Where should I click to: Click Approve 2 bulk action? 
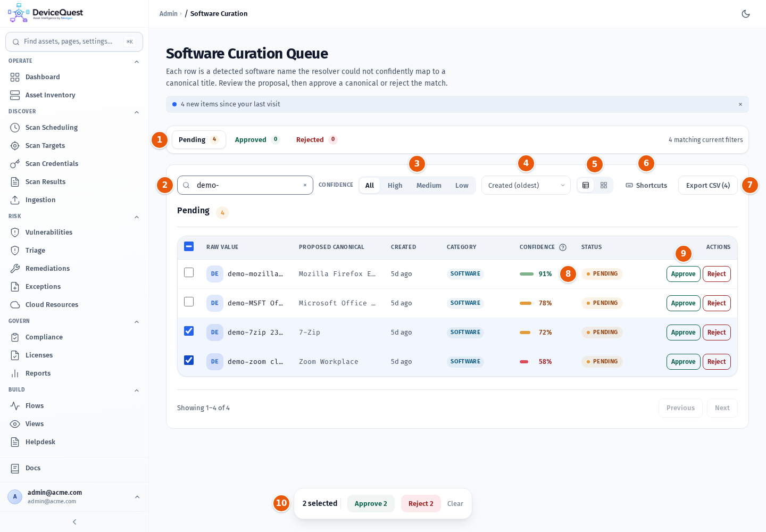pos(371,504)
